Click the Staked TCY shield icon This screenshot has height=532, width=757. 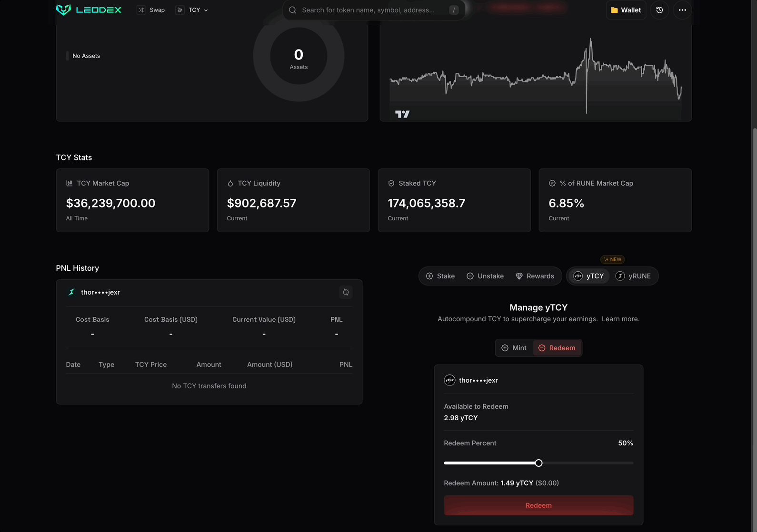[391, 183]
